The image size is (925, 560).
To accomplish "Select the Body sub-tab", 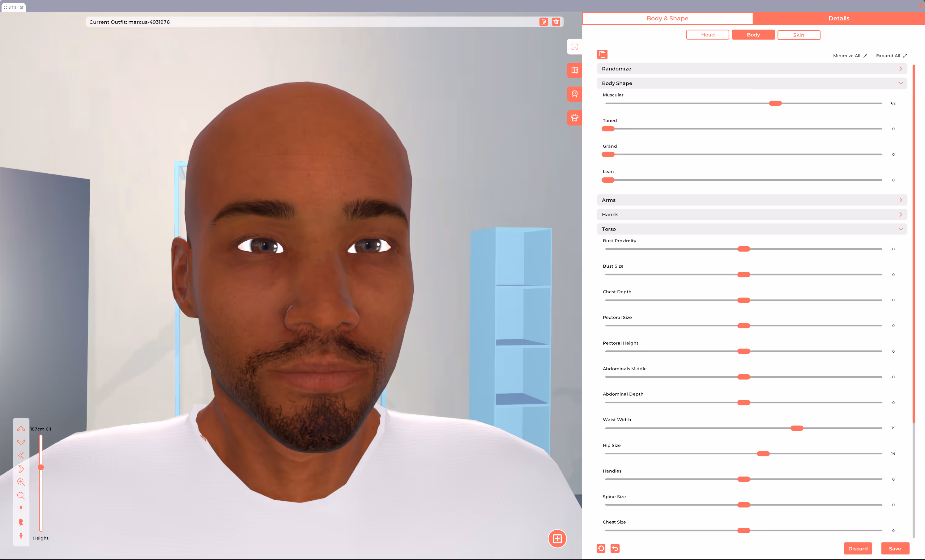I will click(x=753, y=35).
